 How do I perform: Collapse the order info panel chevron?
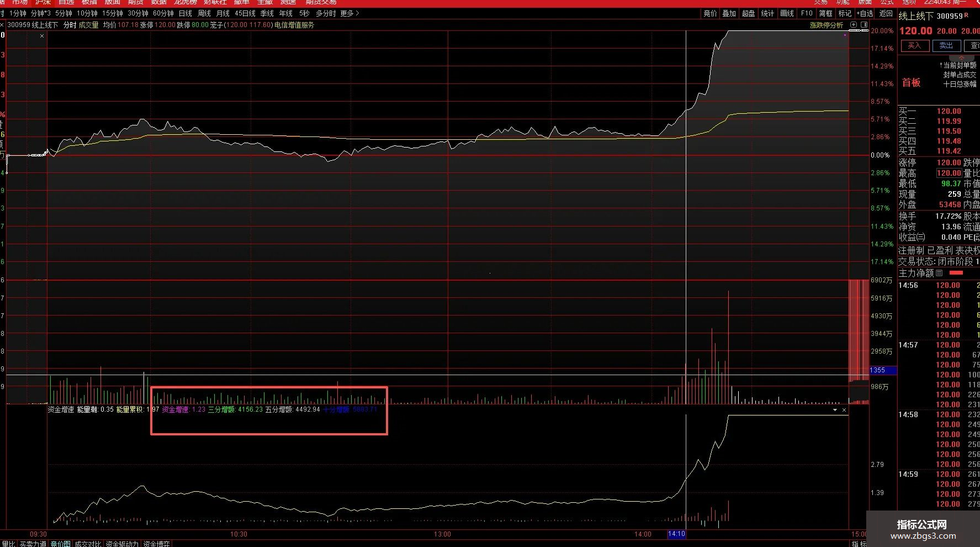coord(961,57)
